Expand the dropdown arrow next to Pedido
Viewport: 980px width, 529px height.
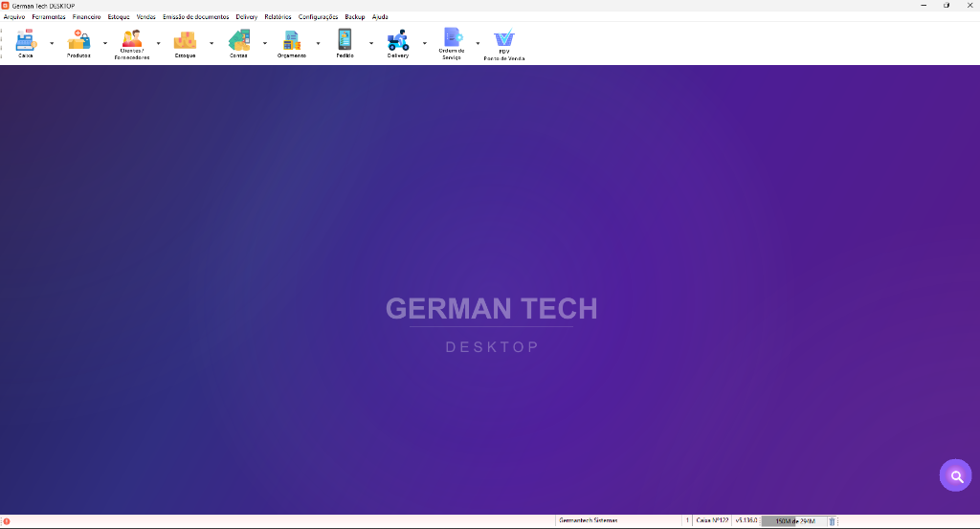point(371,43)
